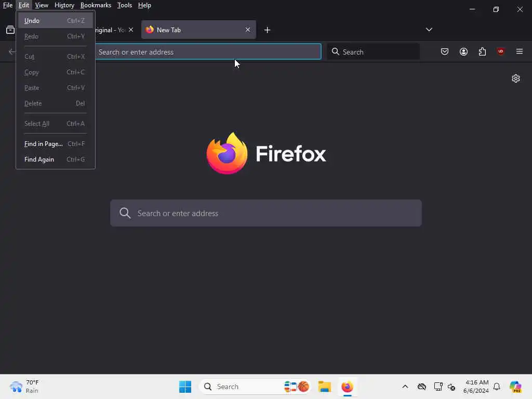Open the Copilot preview icon

pyautogui.click(x=515, y=387)
